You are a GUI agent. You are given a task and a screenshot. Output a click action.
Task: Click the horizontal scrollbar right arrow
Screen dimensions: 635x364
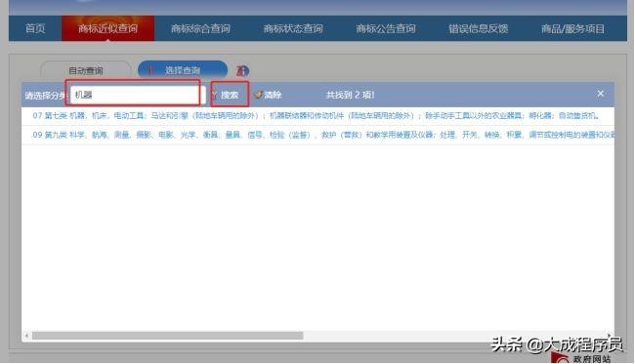point(610,335)
